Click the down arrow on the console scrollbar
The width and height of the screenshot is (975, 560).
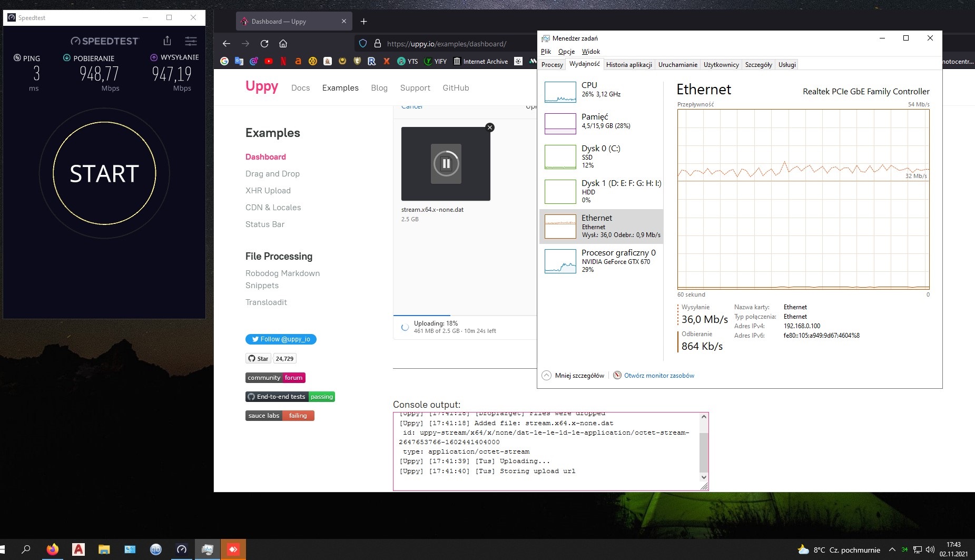703,477
